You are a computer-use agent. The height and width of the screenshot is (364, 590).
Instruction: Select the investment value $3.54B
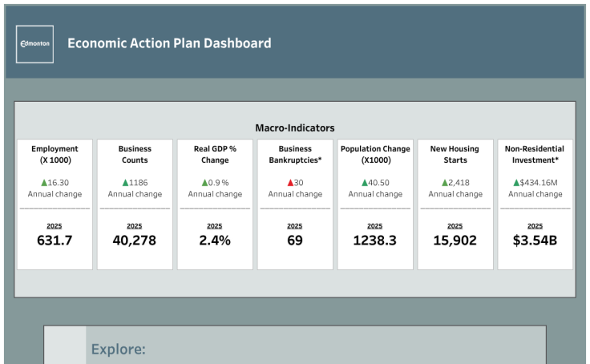535,241
